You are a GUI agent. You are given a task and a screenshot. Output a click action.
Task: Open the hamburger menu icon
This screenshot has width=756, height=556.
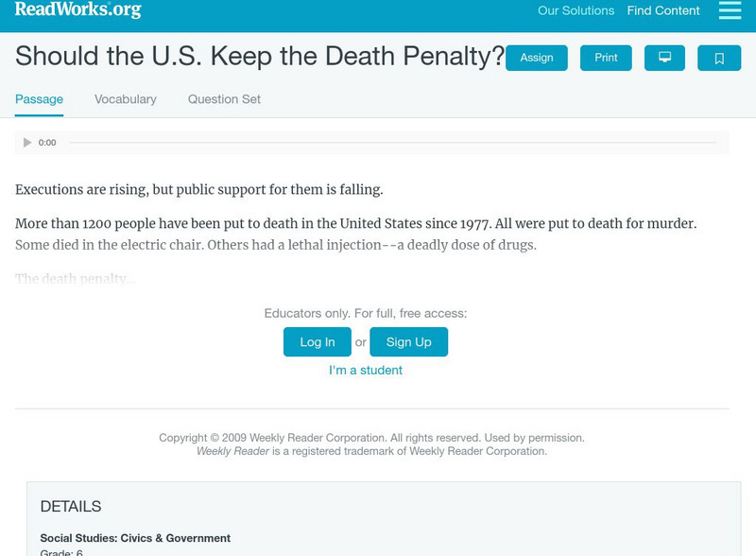730,10
